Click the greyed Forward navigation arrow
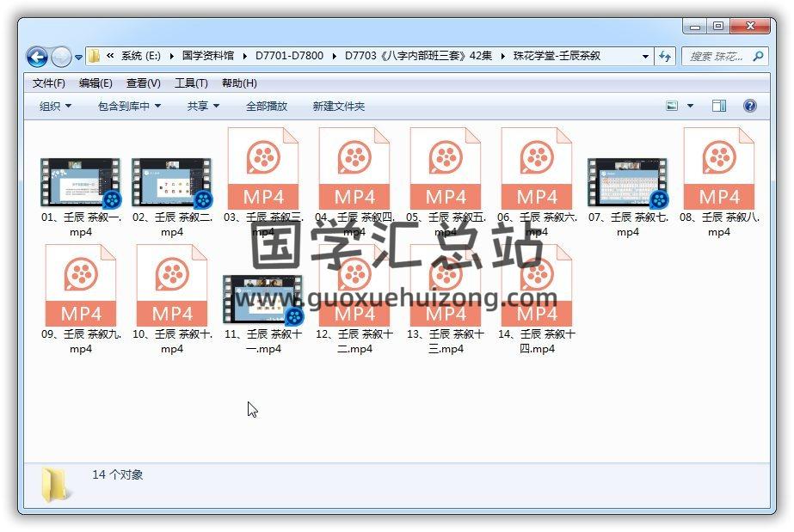This screenshot has height=532, width=794. tap(61, 57)
